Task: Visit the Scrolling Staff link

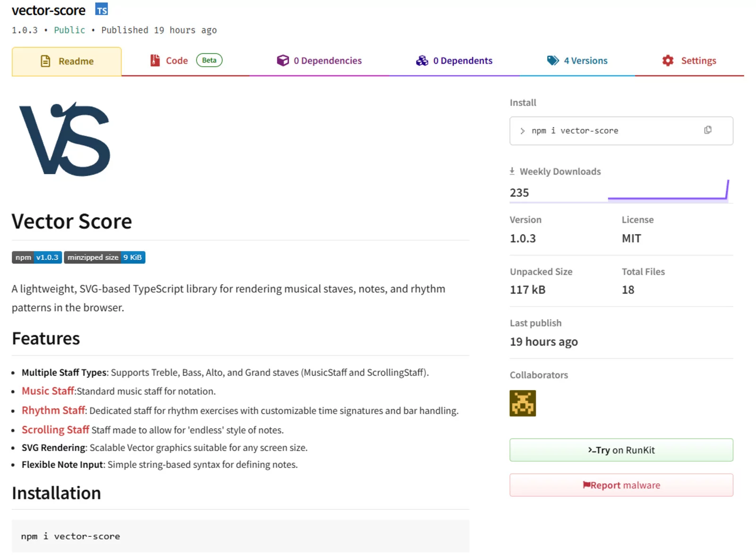Action: point(55,430)
